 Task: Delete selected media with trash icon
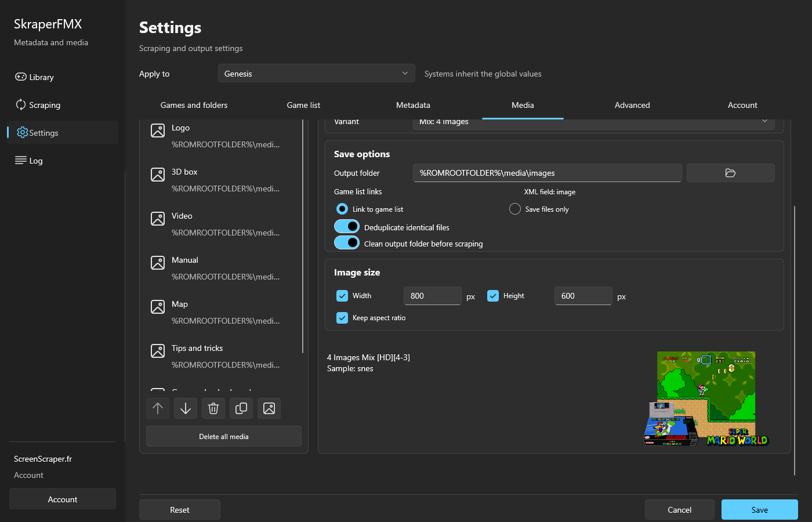pos(213,408)
